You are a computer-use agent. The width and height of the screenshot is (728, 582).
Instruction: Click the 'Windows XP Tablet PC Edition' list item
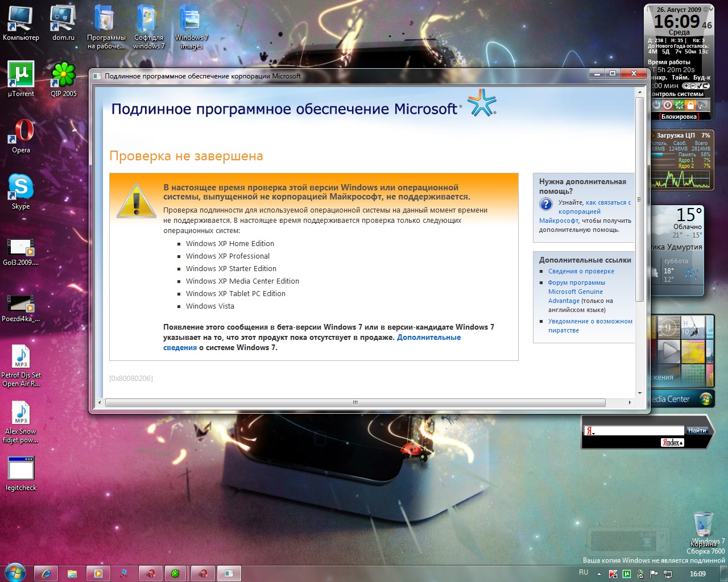(x=235, y=293)
